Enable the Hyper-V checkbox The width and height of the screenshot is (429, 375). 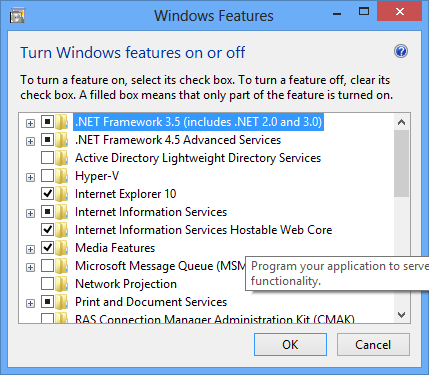tap(47, 176)
